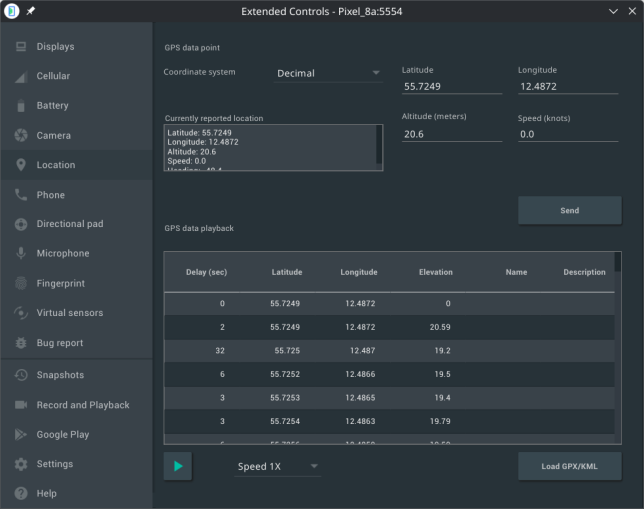644x509 pixels.
Task: Switch to the Battery section
Action: point(77,106)
